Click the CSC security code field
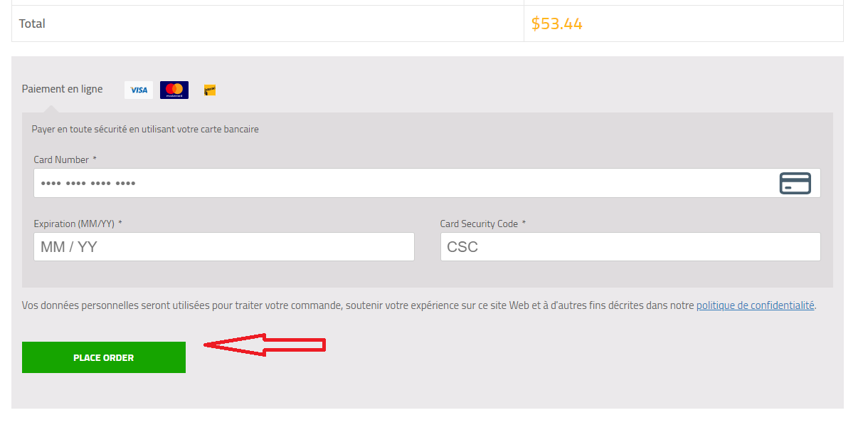The image size is (868, 425). click(630, 247)
